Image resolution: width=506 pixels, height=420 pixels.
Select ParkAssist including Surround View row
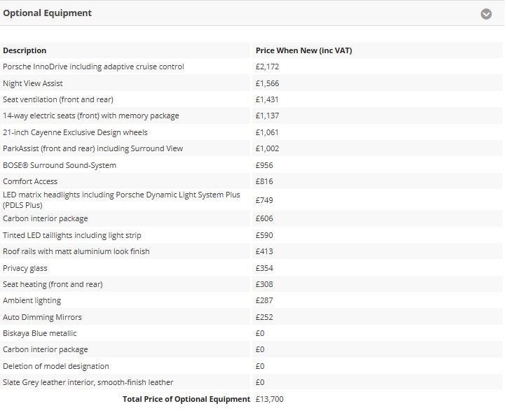point(93,148)
